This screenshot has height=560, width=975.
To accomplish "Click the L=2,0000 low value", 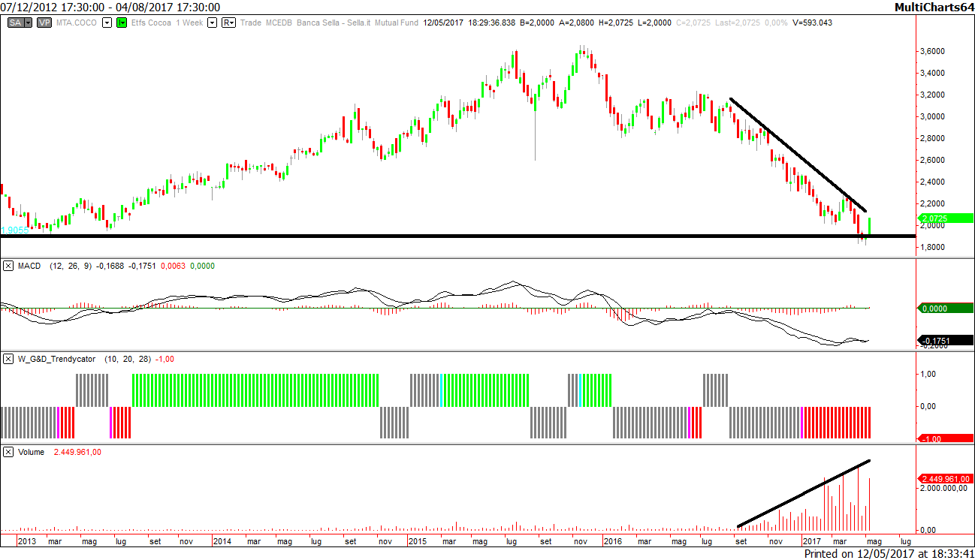I will [x=654, y=23].
